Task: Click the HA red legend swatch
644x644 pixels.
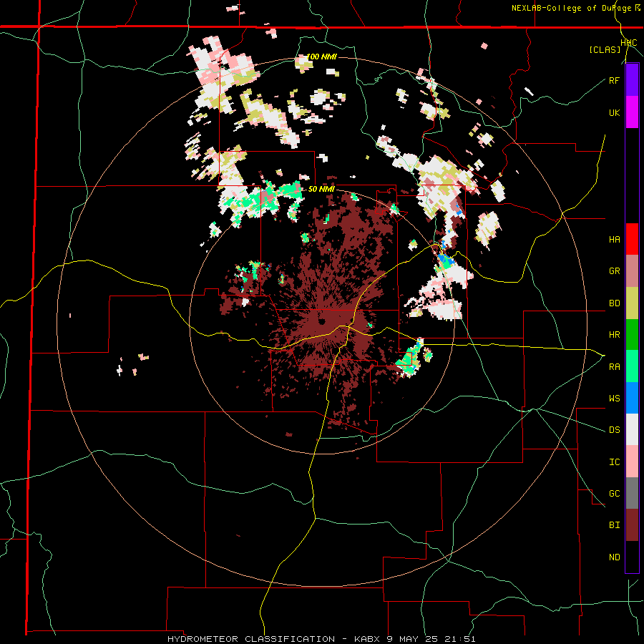Action: click(x=632, y=239)
